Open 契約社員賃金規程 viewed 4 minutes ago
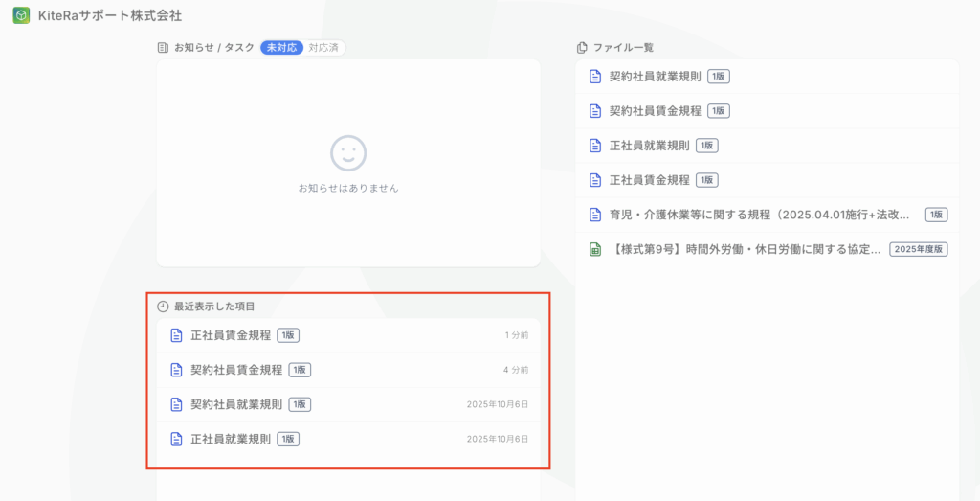 point(236,370)
